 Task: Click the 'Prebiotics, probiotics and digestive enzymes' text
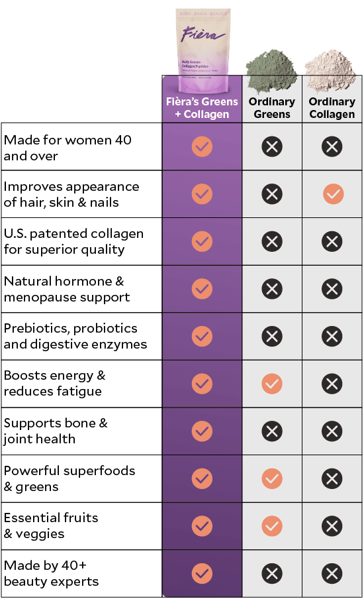point(75,336)
